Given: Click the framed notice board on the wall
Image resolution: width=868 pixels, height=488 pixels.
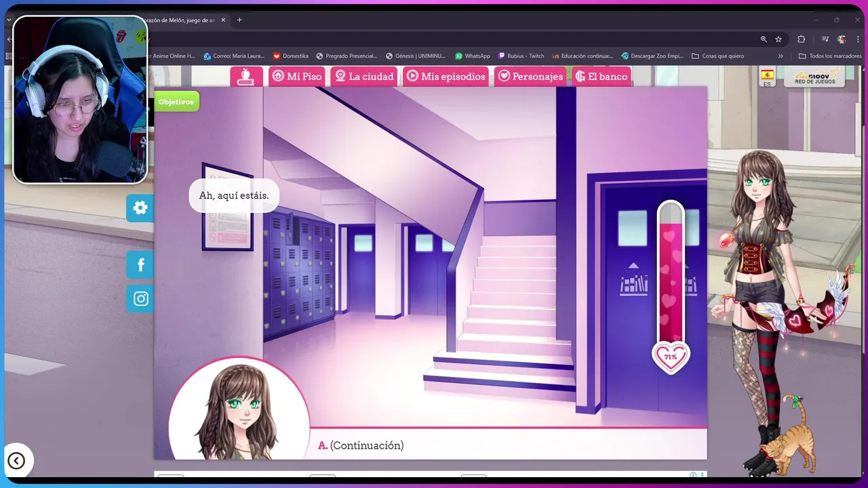Looking at the screenshot, I should coord(227,207).
